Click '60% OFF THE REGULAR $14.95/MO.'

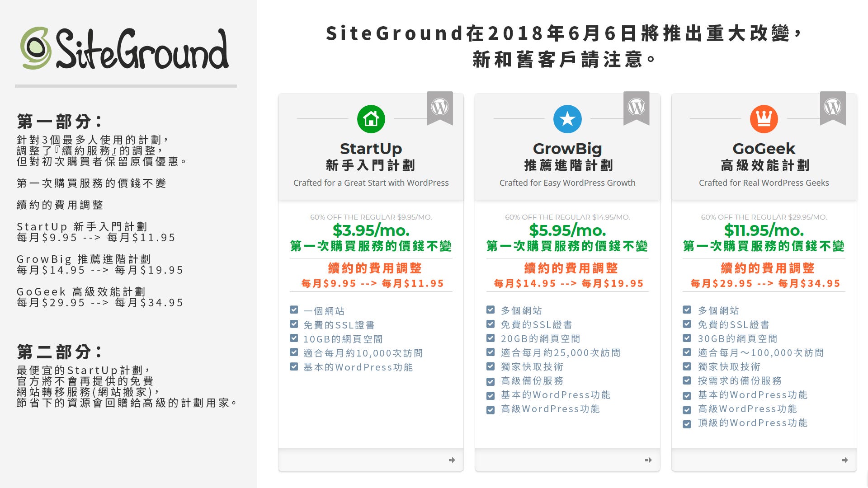(x=567, y=217)
